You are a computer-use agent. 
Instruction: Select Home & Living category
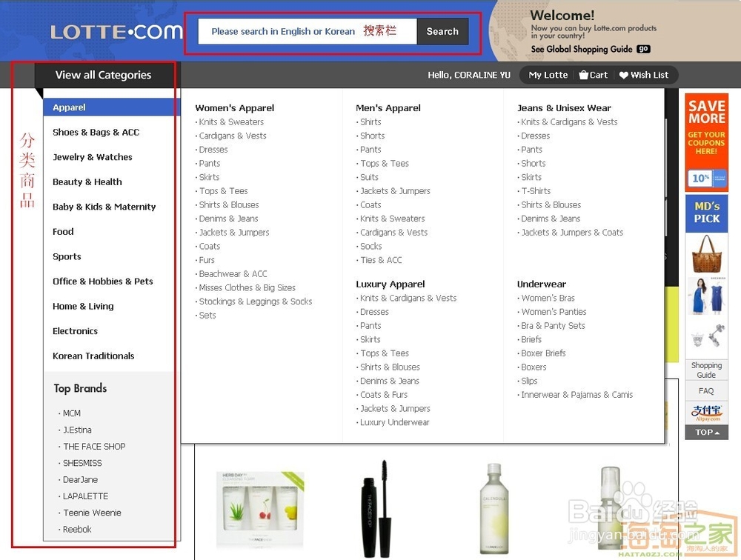point(83,306)
